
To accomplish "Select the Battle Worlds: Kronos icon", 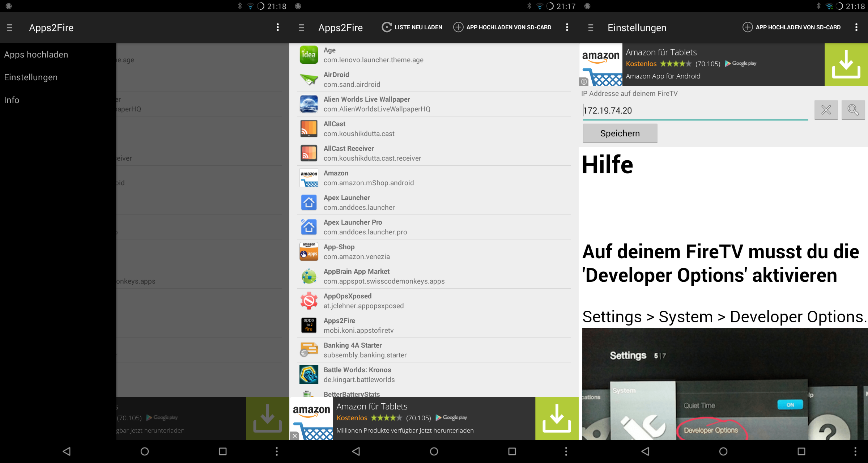I will [309, 375].
